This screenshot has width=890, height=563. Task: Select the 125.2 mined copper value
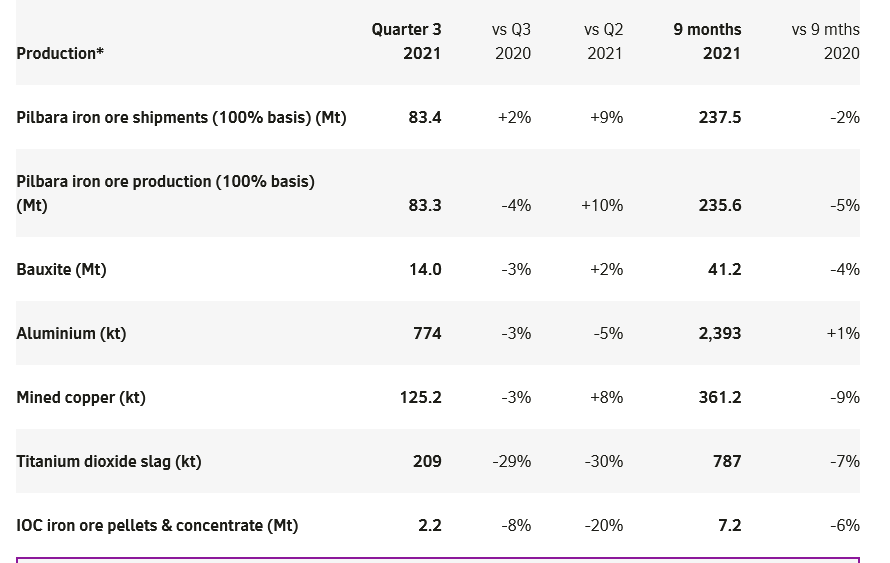421,397
